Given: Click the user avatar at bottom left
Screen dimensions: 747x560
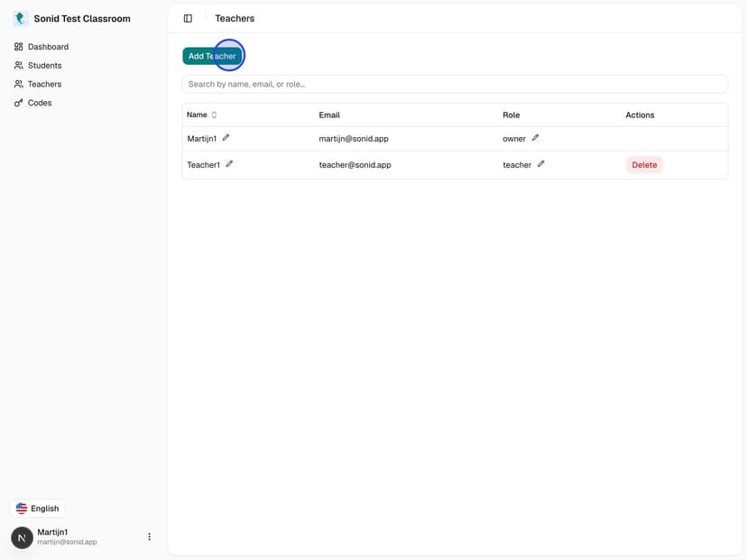Looking at the screenshot, I should coord(22,537).
